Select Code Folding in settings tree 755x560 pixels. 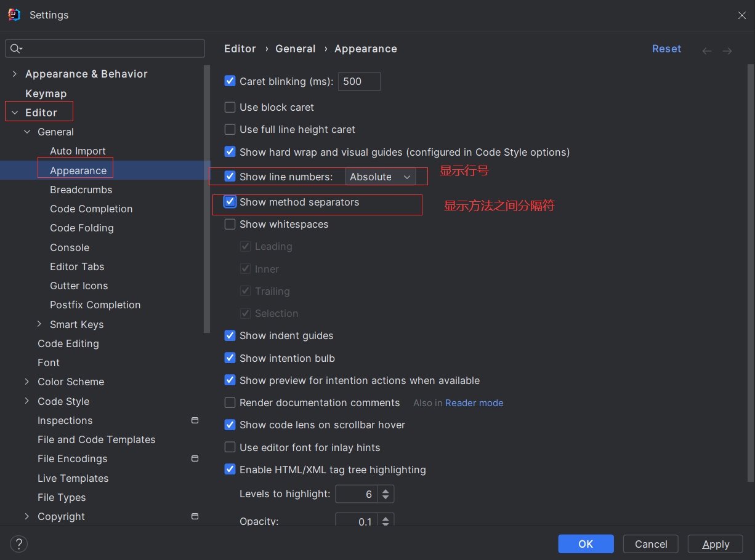pyautogui.click(x=82, y=228)
